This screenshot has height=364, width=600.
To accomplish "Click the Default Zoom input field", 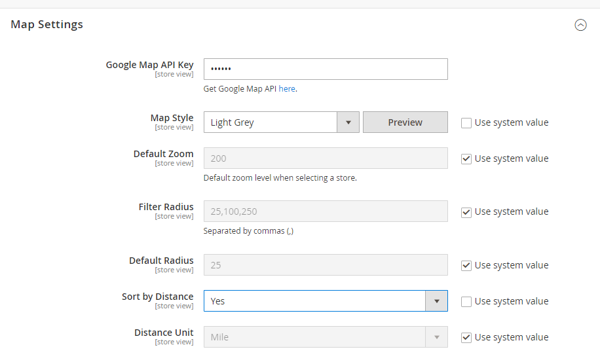I will point(326,158).
